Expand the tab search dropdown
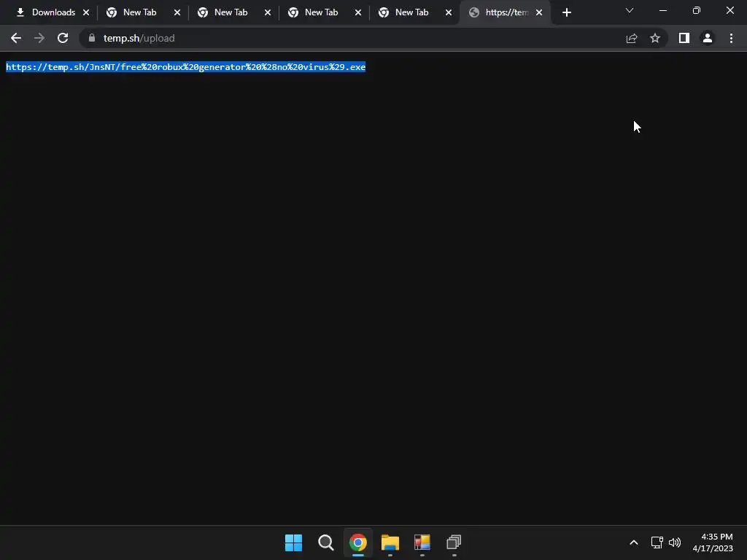Image resolution: width=747 pixels, height=560 pixels. 630,10
